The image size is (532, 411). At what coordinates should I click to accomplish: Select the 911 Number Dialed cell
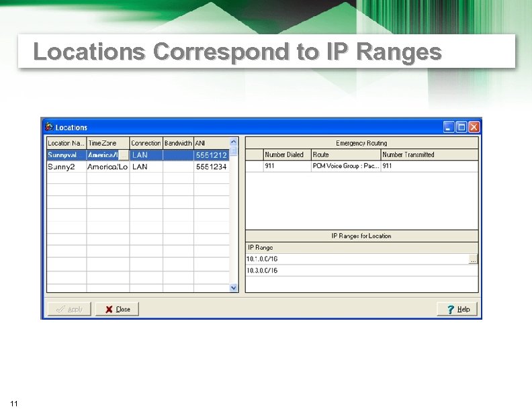click(x=287, y=166)
